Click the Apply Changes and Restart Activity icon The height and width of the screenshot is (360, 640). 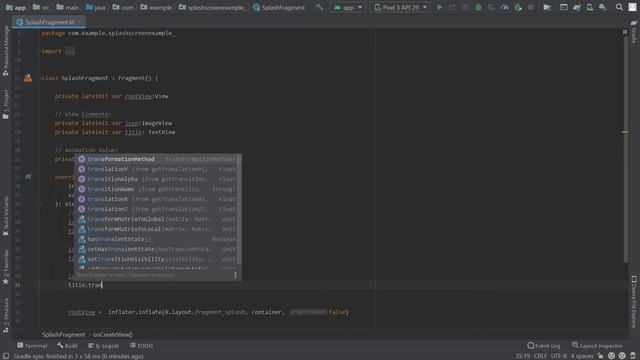tap(452, 7)
